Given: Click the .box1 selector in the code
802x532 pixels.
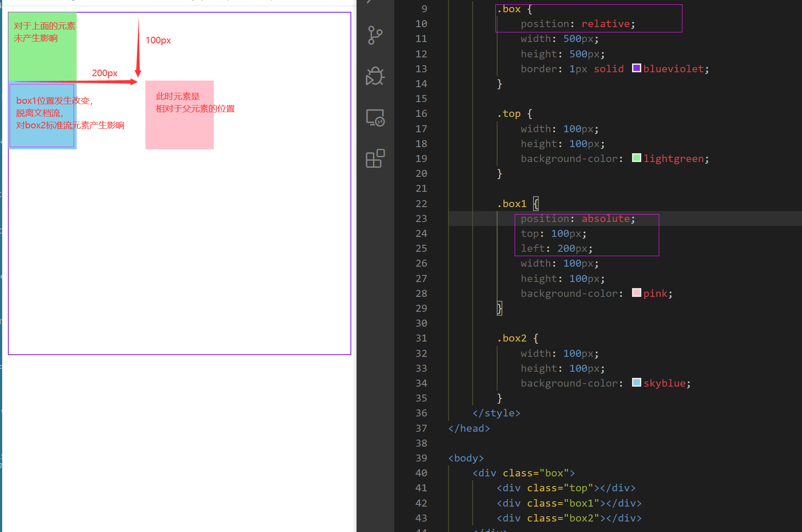Looking at the screenshot, I should [512, 204].
